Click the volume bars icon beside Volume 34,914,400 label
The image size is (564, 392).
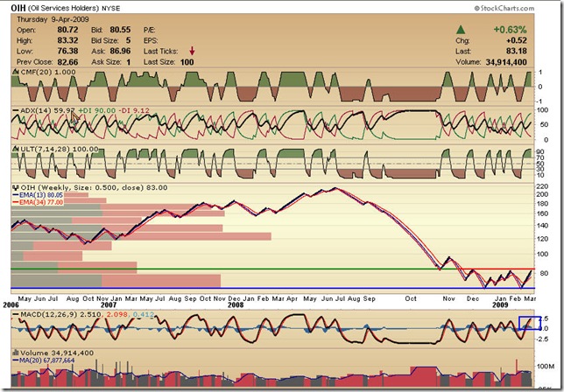(x=16, y=353)
